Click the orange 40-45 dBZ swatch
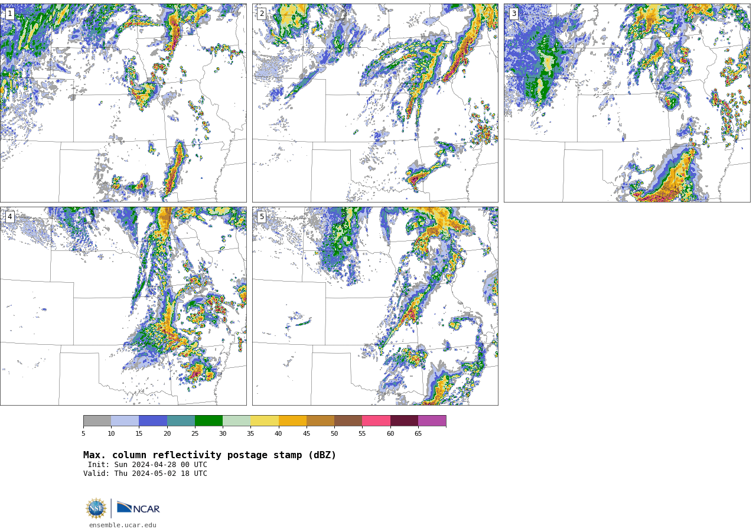Viewport: 756px width, 532px height. pyautogui.click(x=293, y=421)
